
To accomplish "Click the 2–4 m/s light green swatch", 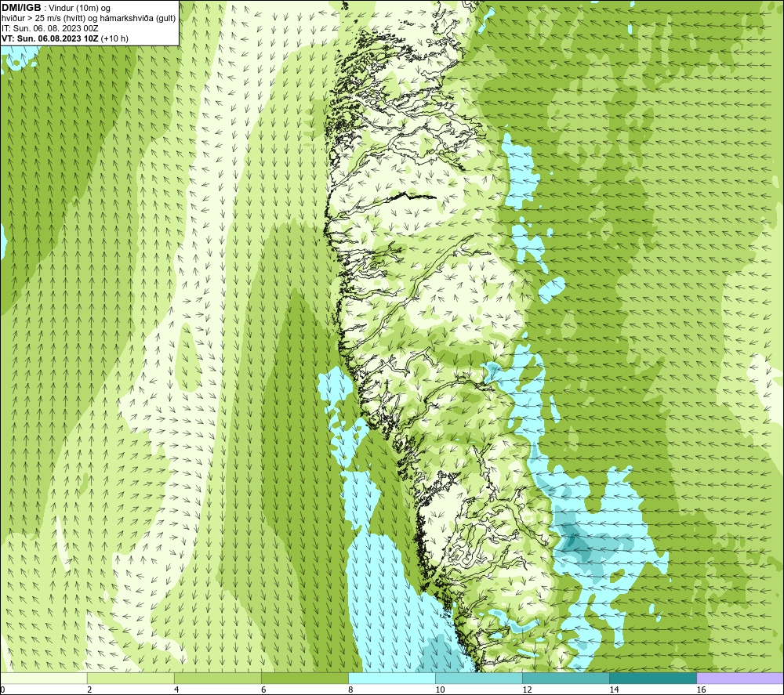I will pos(130,679).
